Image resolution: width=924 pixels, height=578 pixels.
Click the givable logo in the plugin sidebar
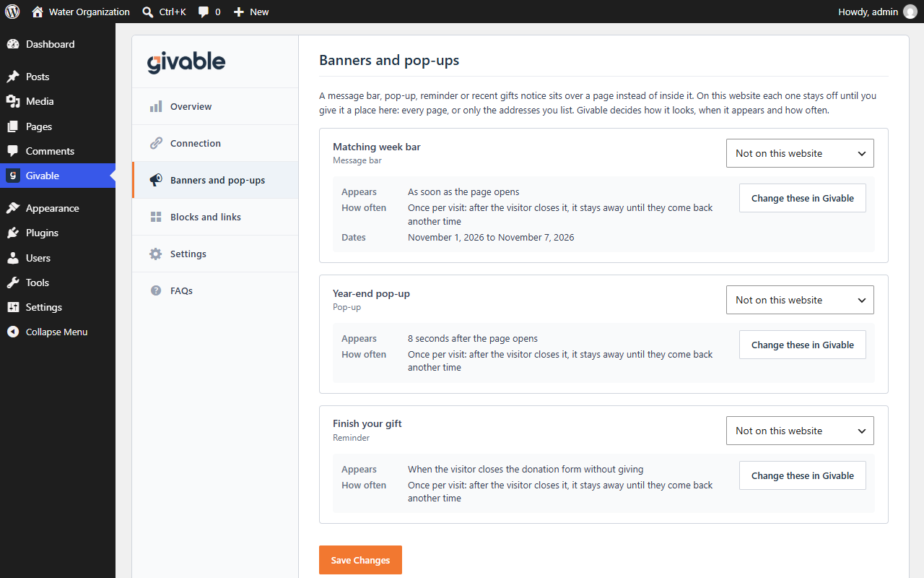186,62
